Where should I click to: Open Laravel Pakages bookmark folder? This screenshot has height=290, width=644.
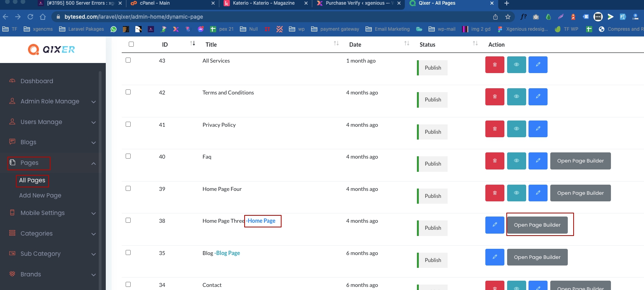82,29
